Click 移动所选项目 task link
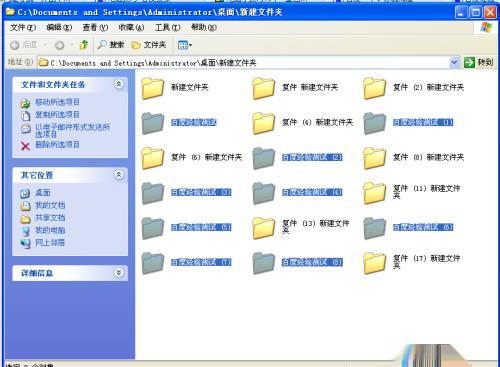Viewport: 500px width, 367px height. [57, 102]
